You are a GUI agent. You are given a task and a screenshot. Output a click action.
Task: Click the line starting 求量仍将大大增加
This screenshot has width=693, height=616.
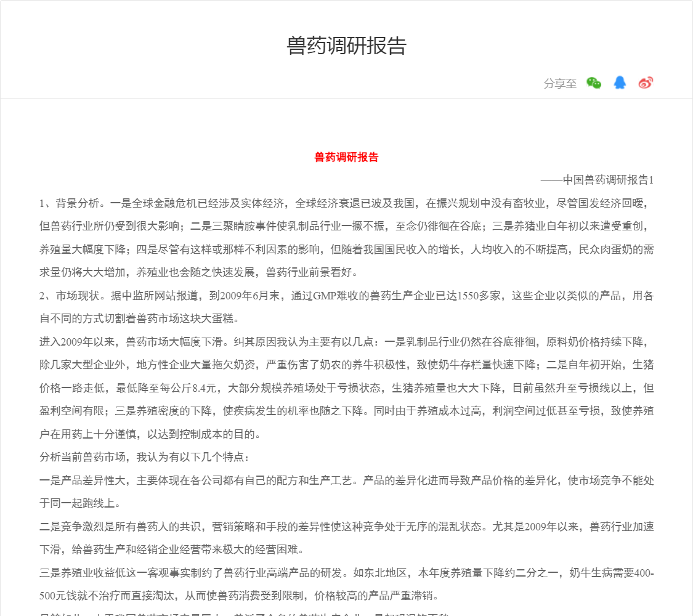coord(199,272)
